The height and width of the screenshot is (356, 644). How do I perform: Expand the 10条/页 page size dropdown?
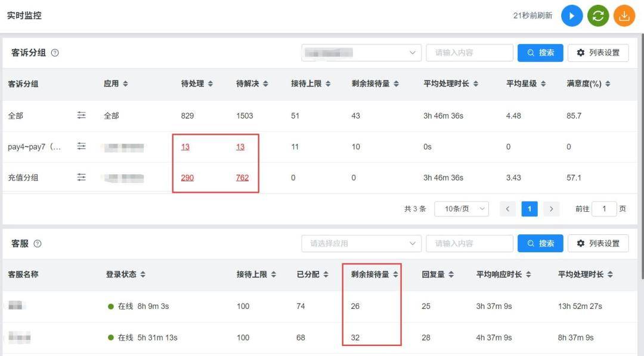point(462,209)
